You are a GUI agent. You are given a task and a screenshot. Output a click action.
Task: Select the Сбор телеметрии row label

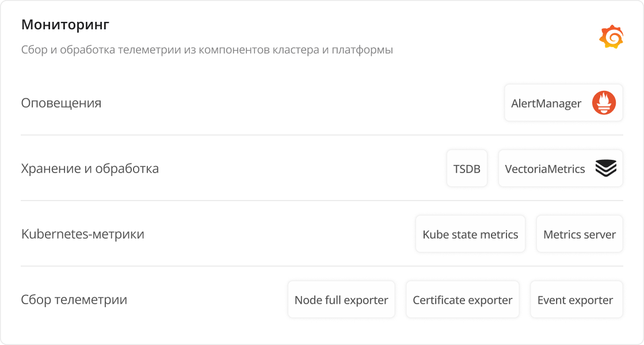tap(74, 300)
